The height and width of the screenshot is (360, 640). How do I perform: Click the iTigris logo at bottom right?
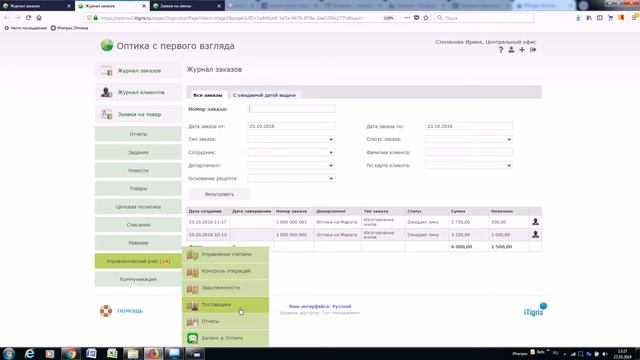tap(535, 309)
